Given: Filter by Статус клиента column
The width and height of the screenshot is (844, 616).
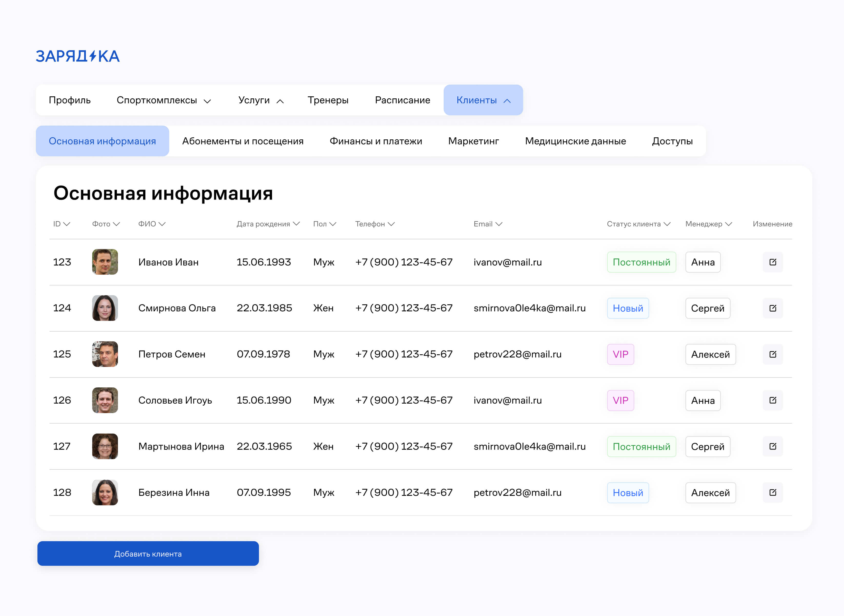Looking at the screenshot, I should 639,224.
